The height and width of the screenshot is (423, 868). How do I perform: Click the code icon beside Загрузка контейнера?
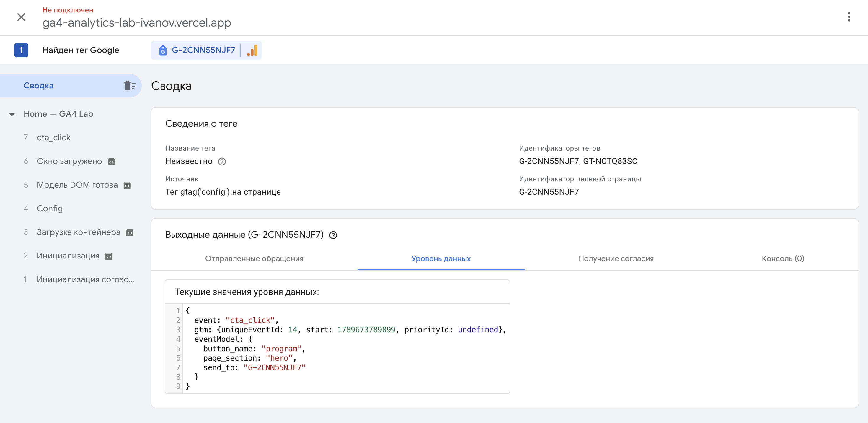click(x=130, y=232)
